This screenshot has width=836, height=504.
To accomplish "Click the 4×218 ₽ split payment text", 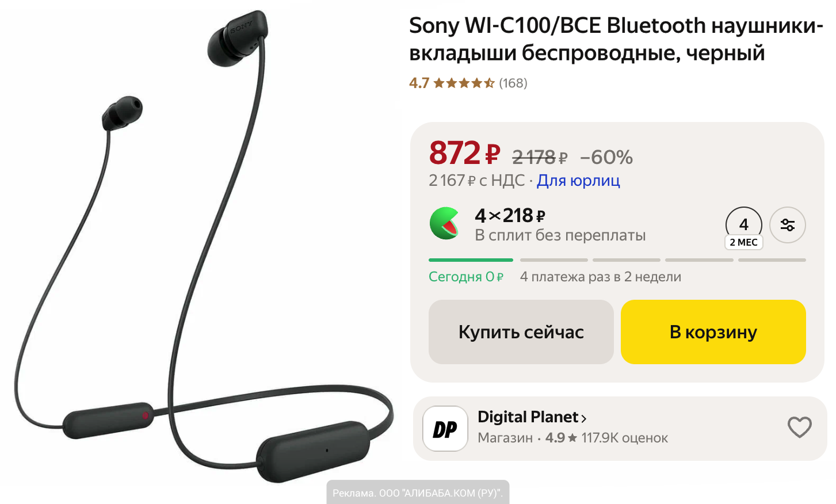I will (x=510, y=215).
